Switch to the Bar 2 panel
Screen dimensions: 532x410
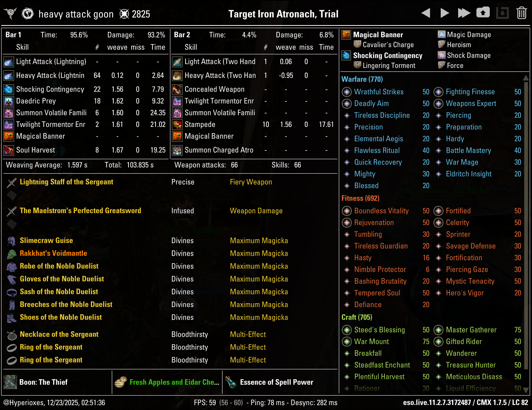tap(182, 35)
